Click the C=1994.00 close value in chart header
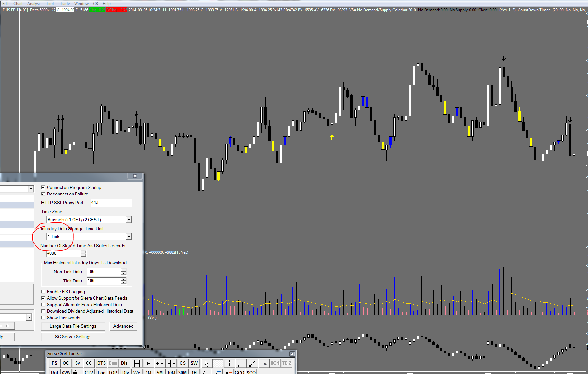Image resolution: width=588 pixels, height=374 pixels. point(65,10)
